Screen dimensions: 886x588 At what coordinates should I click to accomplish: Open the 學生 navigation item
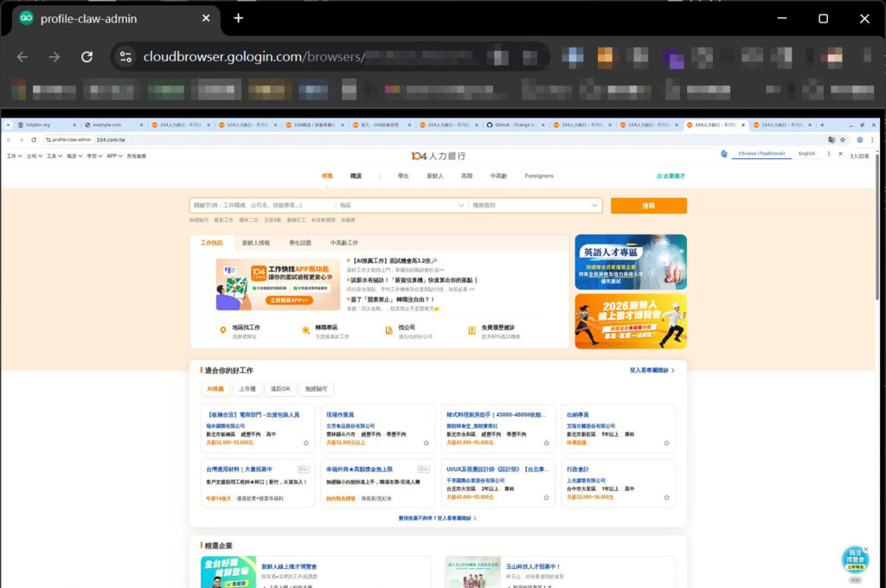[x=403, y=176]
